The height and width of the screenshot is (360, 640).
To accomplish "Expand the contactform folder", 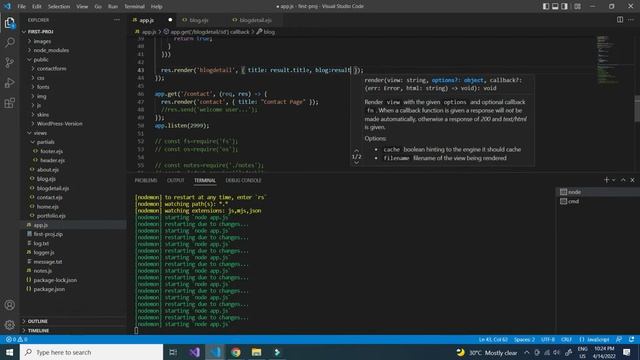I will pos(73,69).
